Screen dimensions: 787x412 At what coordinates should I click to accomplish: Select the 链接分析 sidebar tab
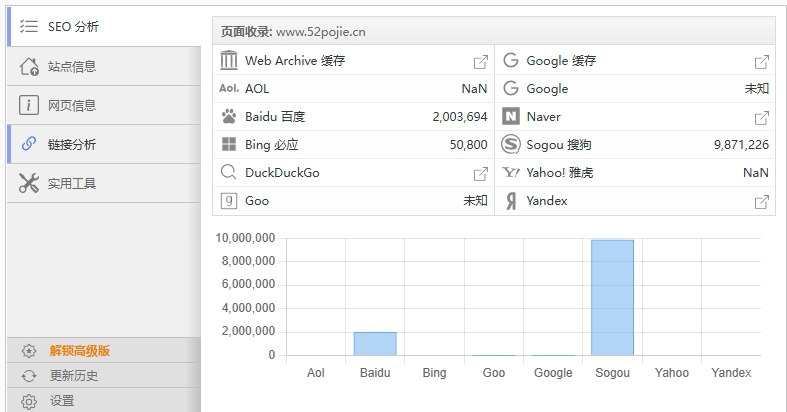[x=104, y=145]
